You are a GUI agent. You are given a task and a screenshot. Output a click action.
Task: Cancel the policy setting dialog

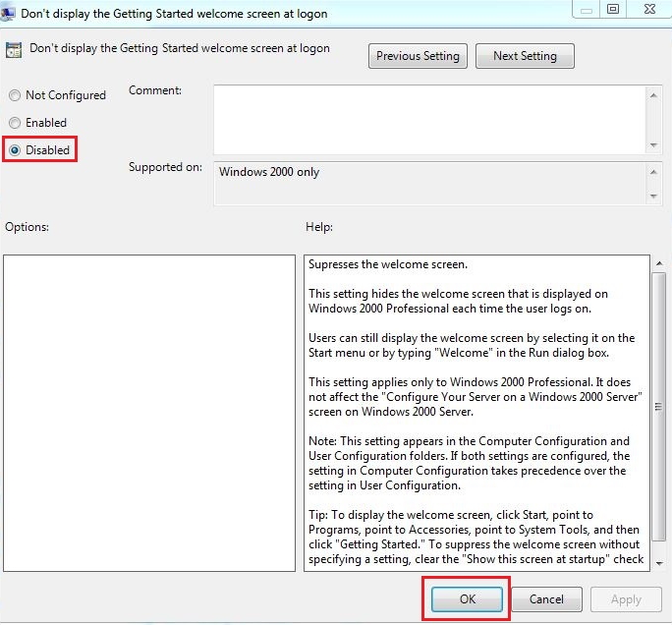point(546,599)
